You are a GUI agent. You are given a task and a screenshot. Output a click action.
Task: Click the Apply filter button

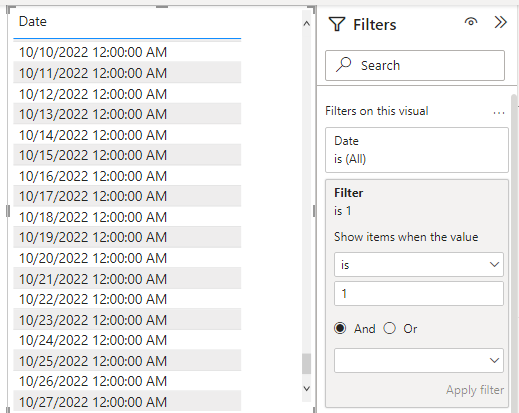click(475, 390)
